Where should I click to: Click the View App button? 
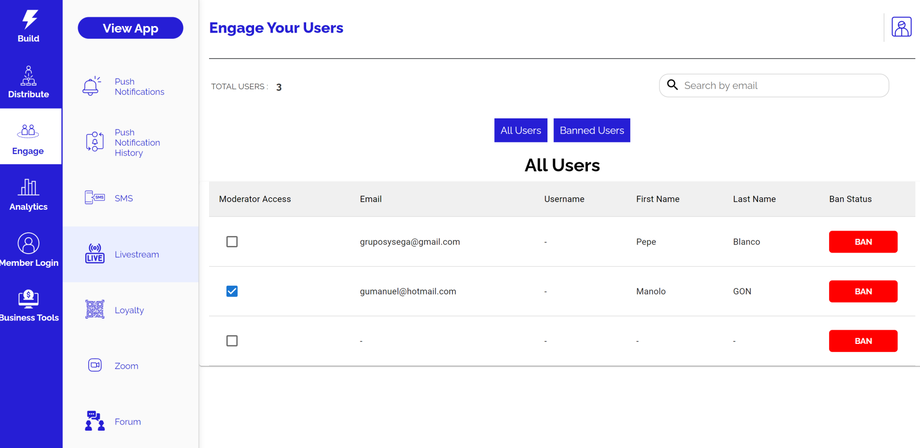pos(130,28)
